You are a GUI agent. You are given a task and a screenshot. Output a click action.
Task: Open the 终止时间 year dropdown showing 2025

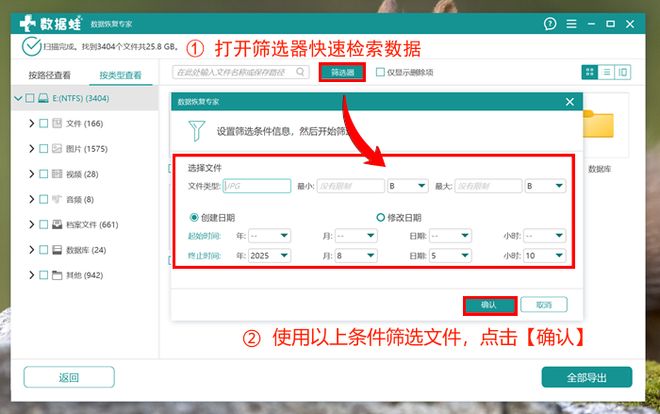(269, 256)
